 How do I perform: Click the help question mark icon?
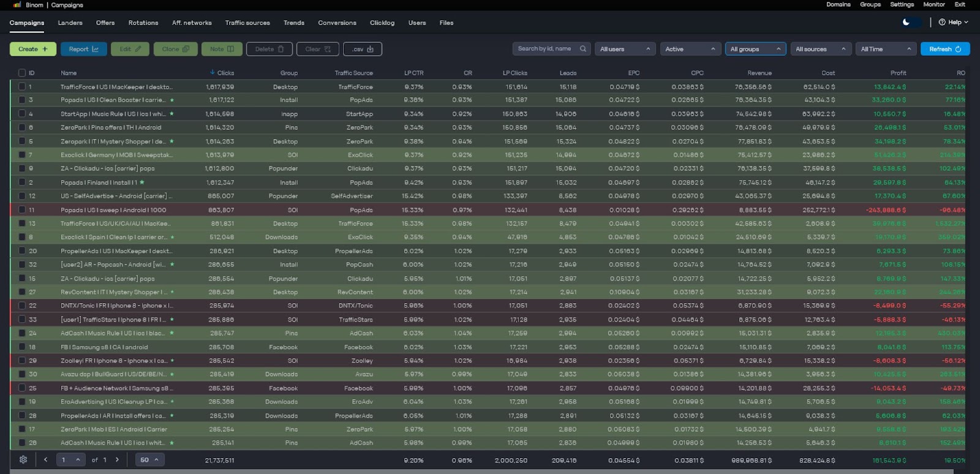[x=942, y=23]
